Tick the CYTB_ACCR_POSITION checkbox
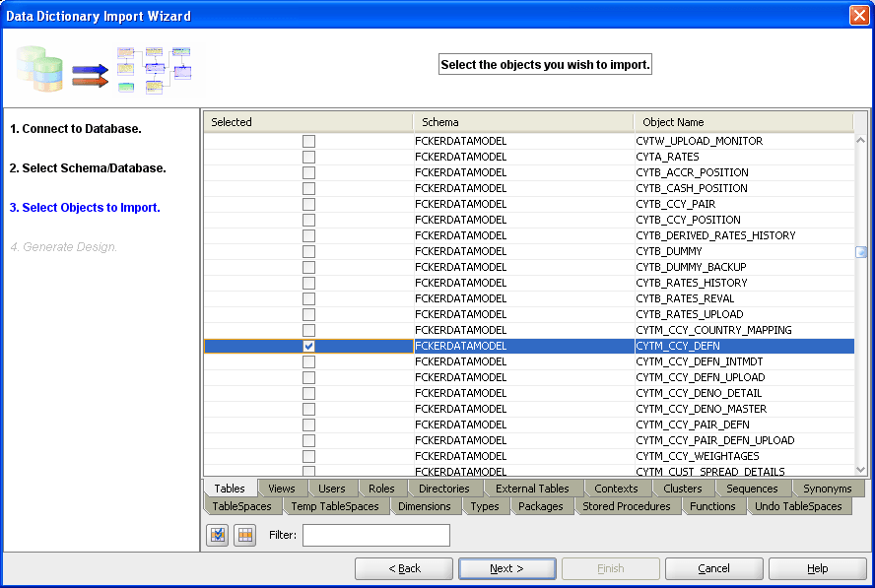The width and height of the screenshot is (875, 588). [308, 172]
